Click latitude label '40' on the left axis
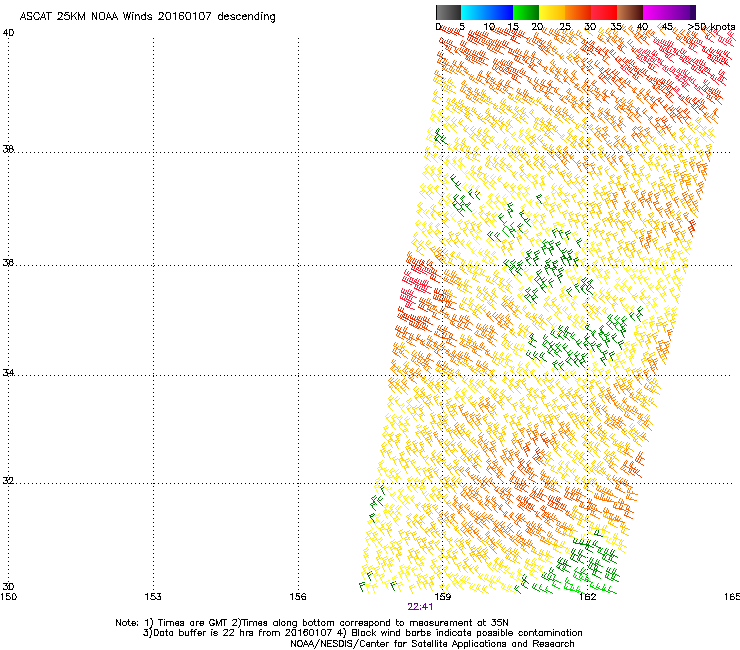 click(x=8, y=33)
